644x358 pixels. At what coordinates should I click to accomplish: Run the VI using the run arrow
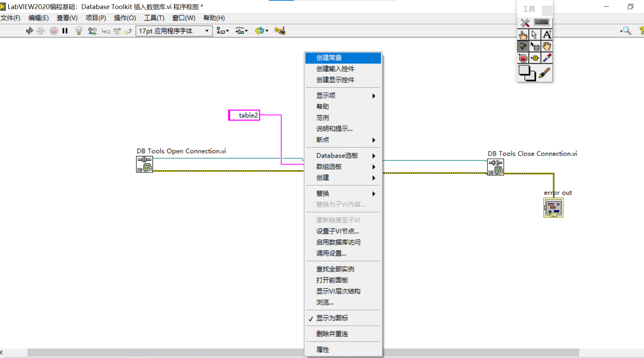[x=29, y=31]
